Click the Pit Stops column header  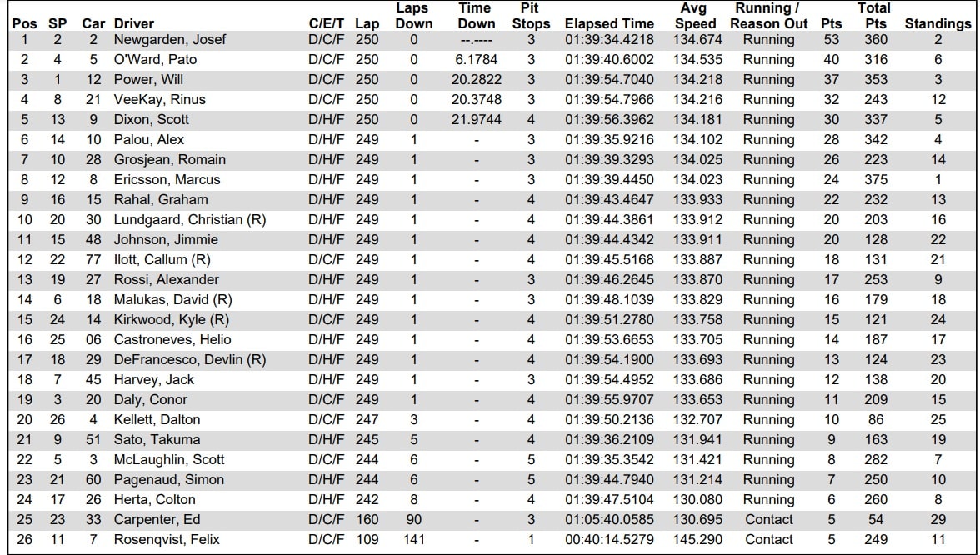coord(531,16)
